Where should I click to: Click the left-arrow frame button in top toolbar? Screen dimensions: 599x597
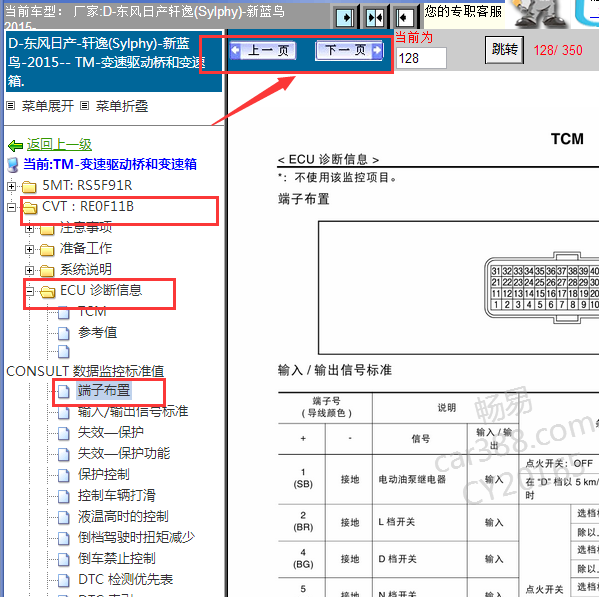point(404,17)
